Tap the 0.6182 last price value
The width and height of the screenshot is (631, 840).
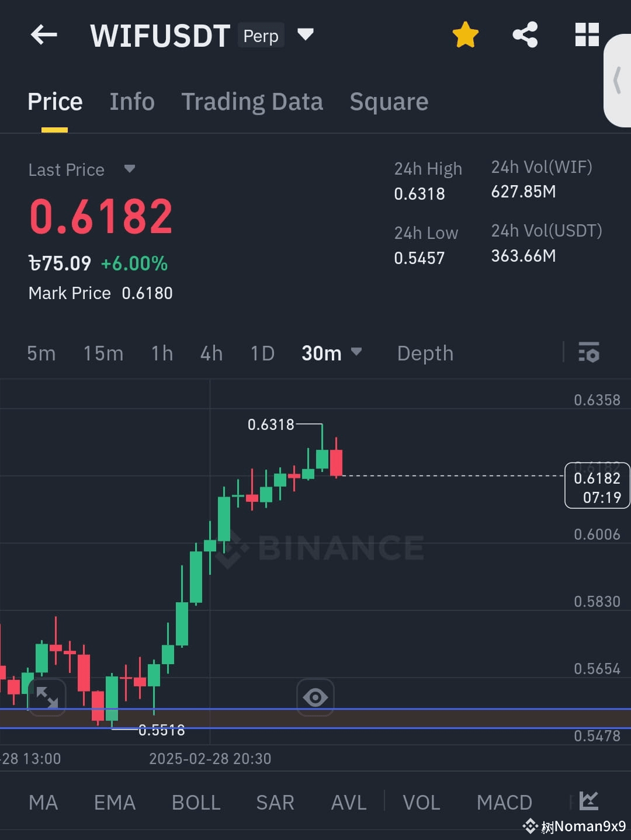[x=100, y=217]
